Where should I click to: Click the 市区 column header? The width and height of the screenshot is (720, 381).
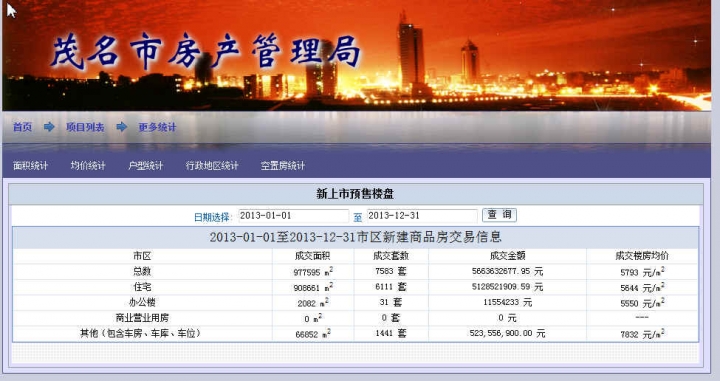coord(142,256)
